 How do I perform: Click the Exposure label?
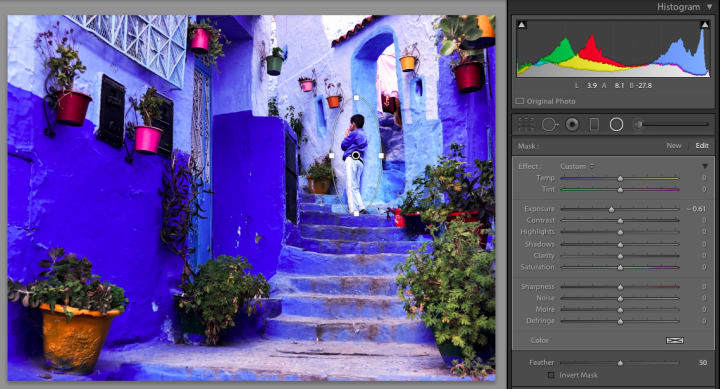click(x=539, y=209)
